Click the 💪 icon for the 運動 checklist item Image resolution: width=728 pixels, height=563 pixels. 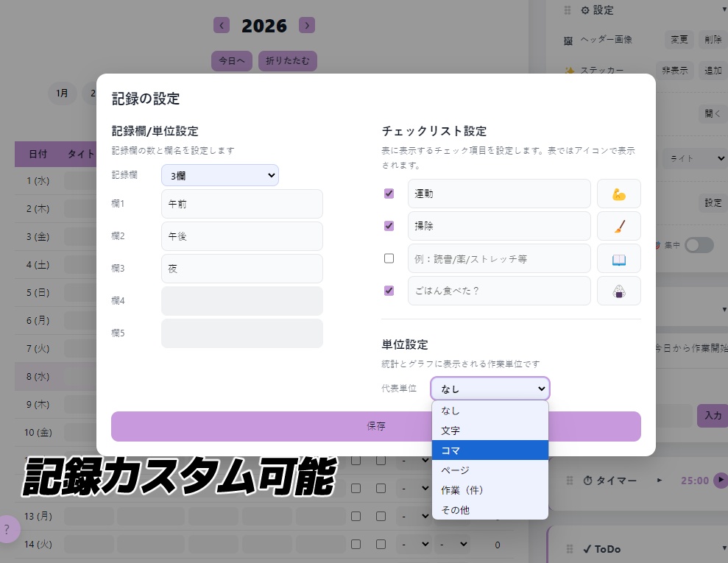pos(618,194)
